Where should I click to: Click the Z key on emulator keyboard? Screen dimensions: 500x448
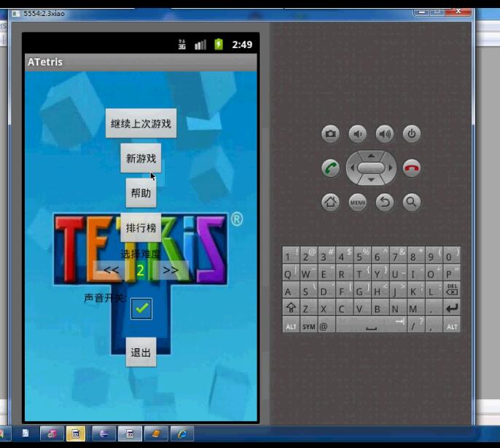309,308
